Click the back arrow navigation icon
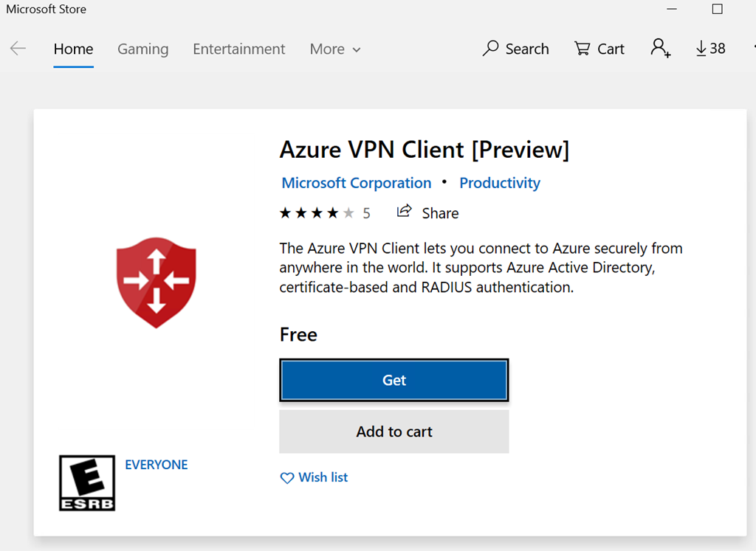756x551 pixels. coord(18,49)
